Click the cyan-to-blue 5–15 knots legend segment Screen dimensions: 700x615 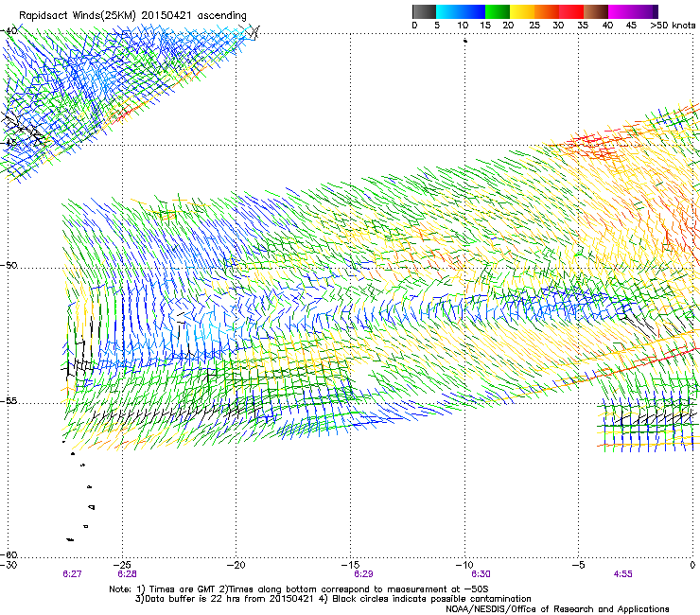(x=461, y=11)
